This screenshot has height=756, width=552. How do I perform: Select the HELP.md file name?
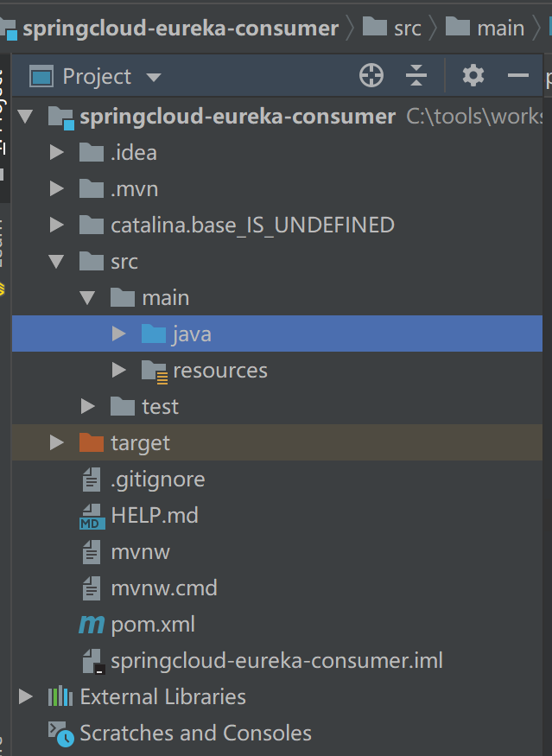click(x=155, y=516)
